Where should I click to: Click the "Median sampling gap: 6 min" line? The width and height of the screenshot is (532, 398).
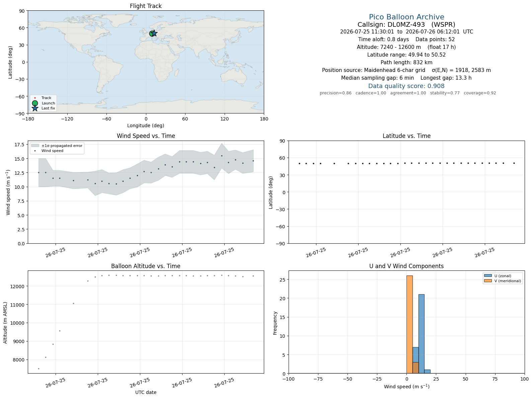(x=406, y=78)
